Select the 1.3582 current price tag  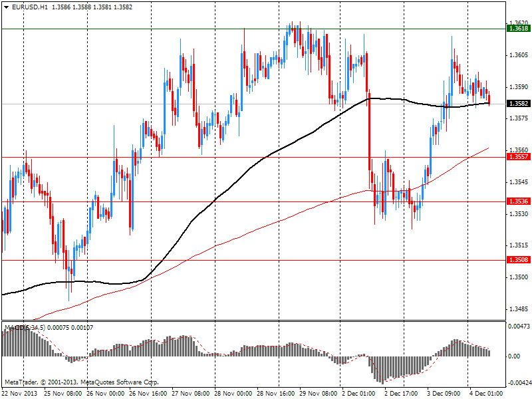[518, 104]
